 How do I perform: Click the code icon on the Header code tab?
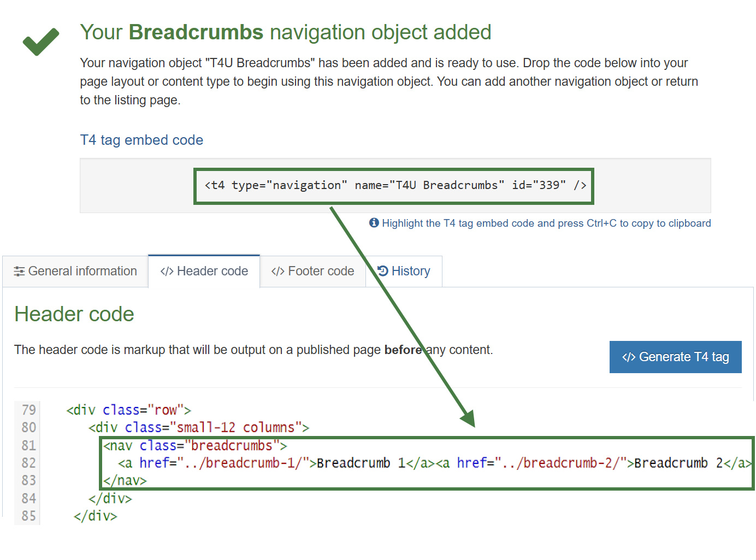(x=167, y=271)
